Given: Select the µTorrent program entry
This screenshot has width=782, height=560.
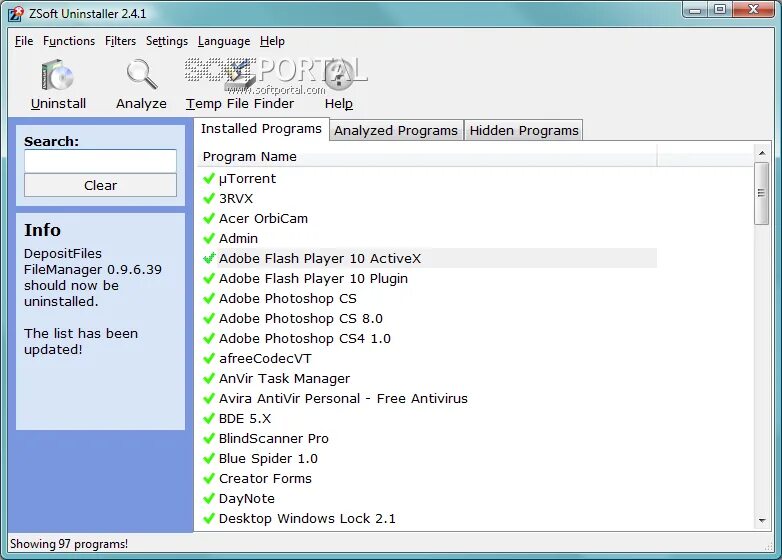Looking at the screenshot, I should pyautogui.click(x=247, y=179).
